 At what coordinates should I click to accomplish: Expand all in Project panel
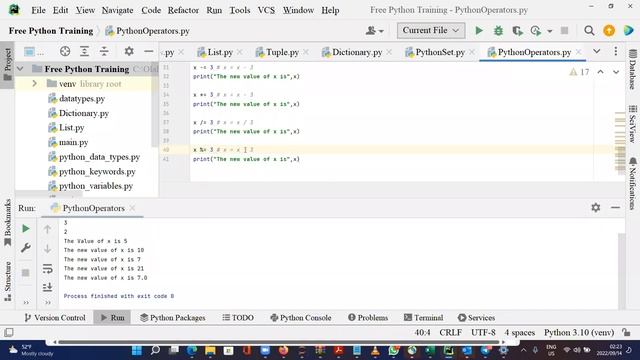(x=84, y=51)
